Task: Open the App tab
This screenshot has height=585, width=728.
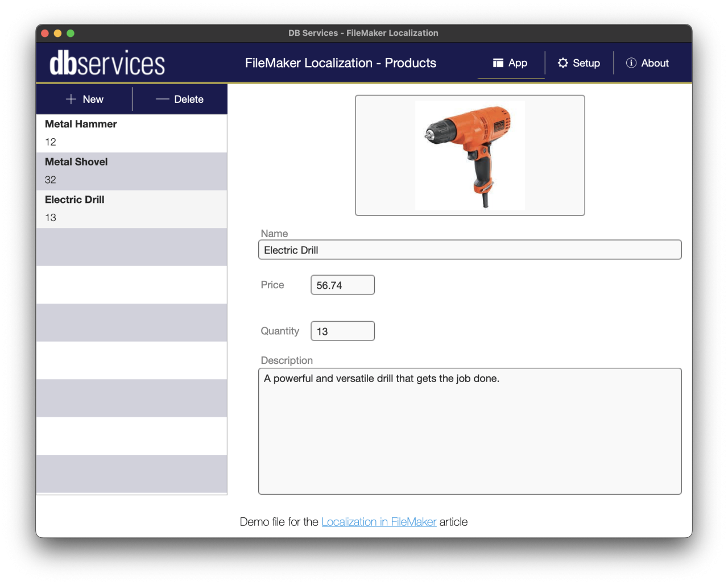Action: pos(511,63)
